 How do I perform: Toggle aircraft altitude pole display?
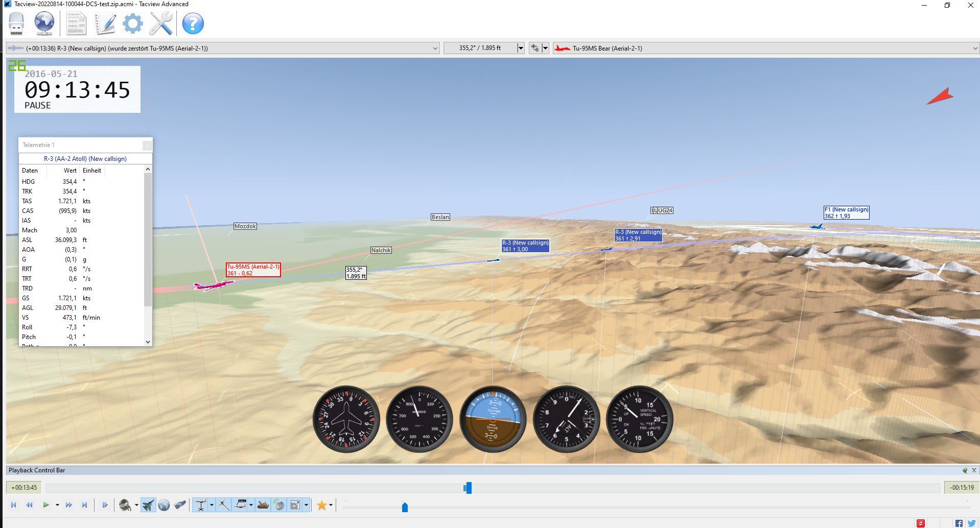pos(201,505)
